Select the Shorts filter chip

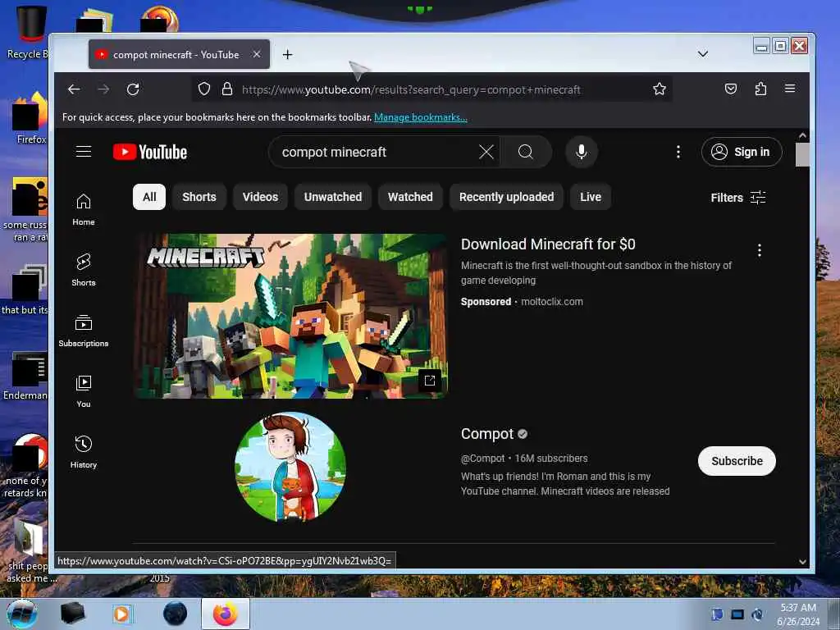[199, 197]
